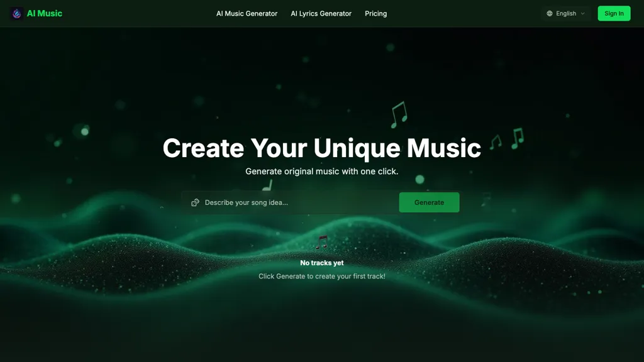Open the AI Music Generator page
The image size is (644, 362).
[x=247, y=14]
